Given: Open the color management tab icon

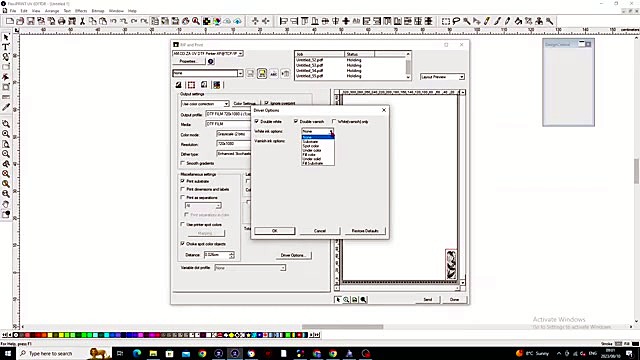Looking at the screenshot, I should [216, 84].
